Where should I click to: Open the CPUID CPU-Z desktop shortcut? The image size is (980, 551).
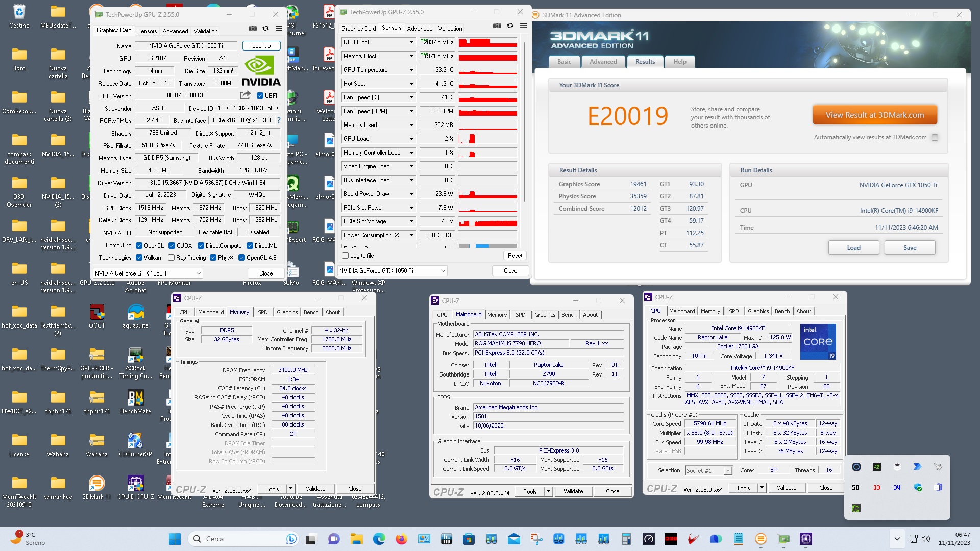tap(135, 488)
